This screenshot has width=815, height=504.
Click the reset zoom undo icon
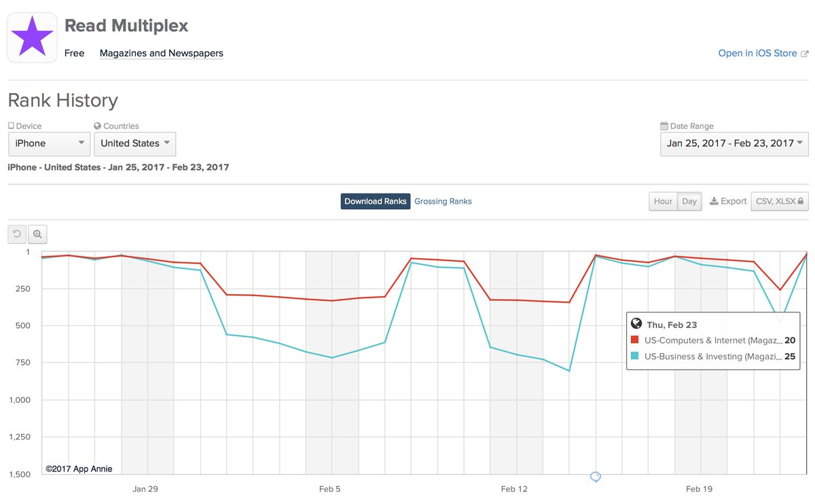pos(17,234)
